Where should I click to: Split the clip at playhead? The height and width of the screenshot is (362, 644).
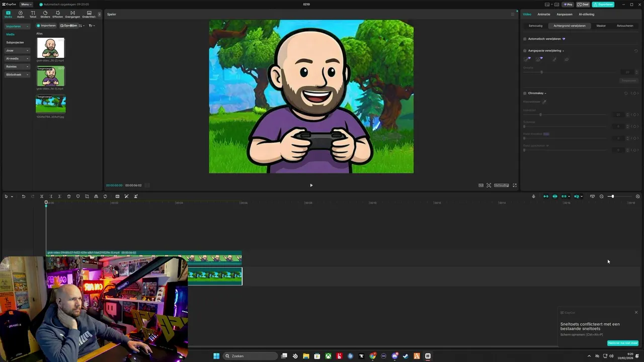click(42, 196)
